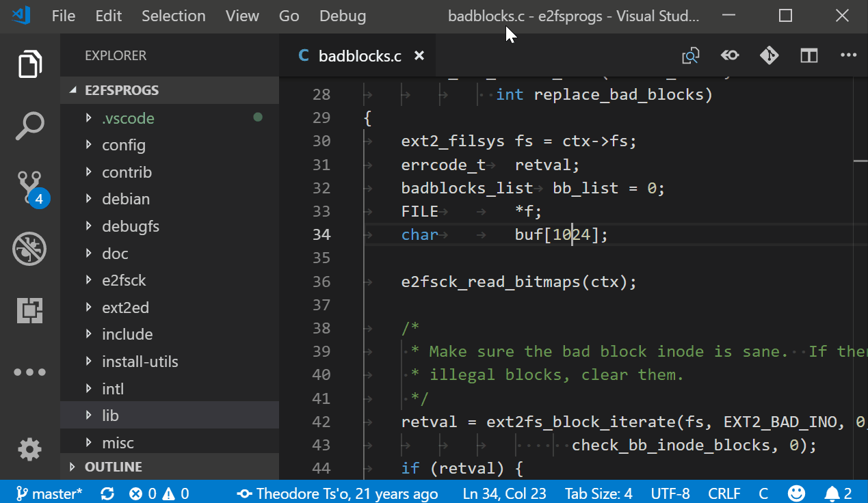Click the EXPLORER panel title
The image size is (868, 503).
click(x=116, y=55)
